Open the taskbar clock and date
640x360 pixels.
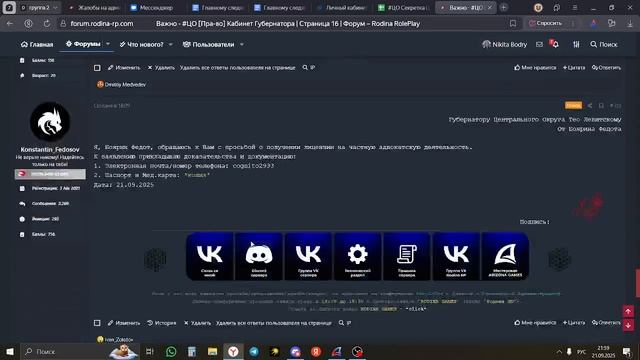tap(603, 352)
